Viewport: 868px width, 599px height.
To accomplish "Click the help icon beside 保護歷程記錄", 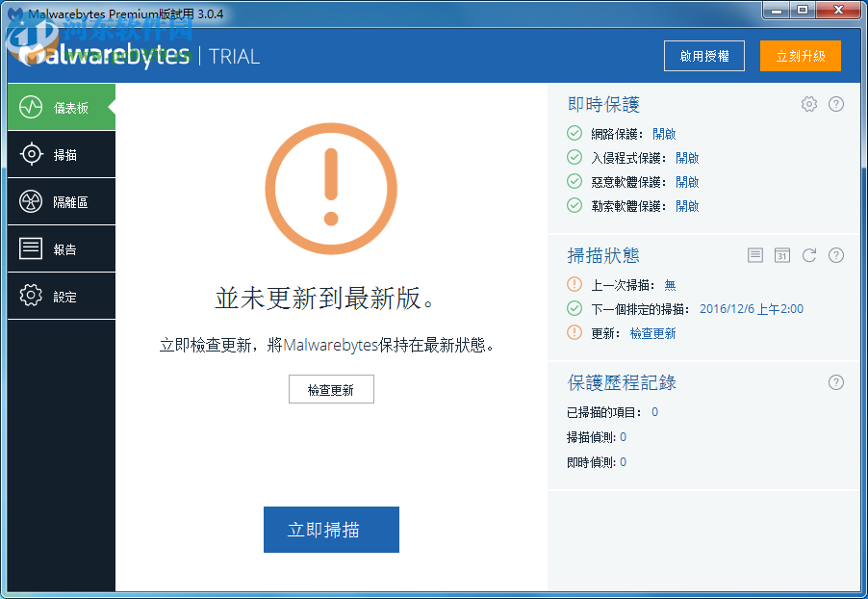I will click(835, 382).
